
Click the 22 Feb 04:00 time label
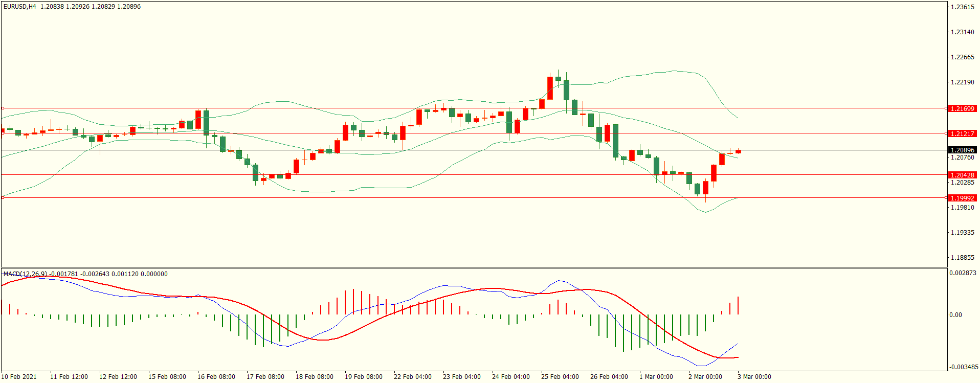[x=412, y=377]
